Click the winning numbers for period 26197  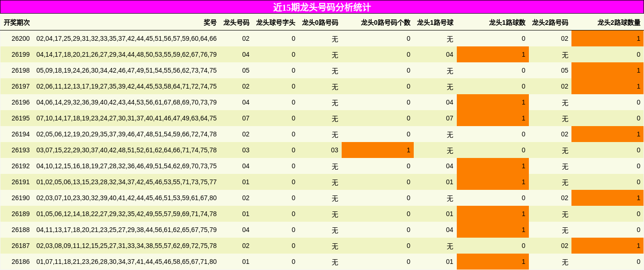point(126,86)
